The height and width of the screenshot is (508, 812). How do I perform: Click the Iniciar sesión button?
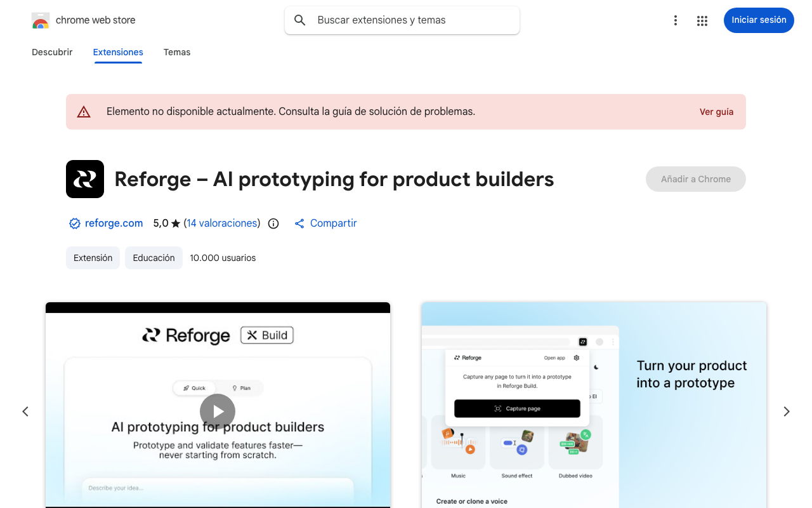point(759,20)
